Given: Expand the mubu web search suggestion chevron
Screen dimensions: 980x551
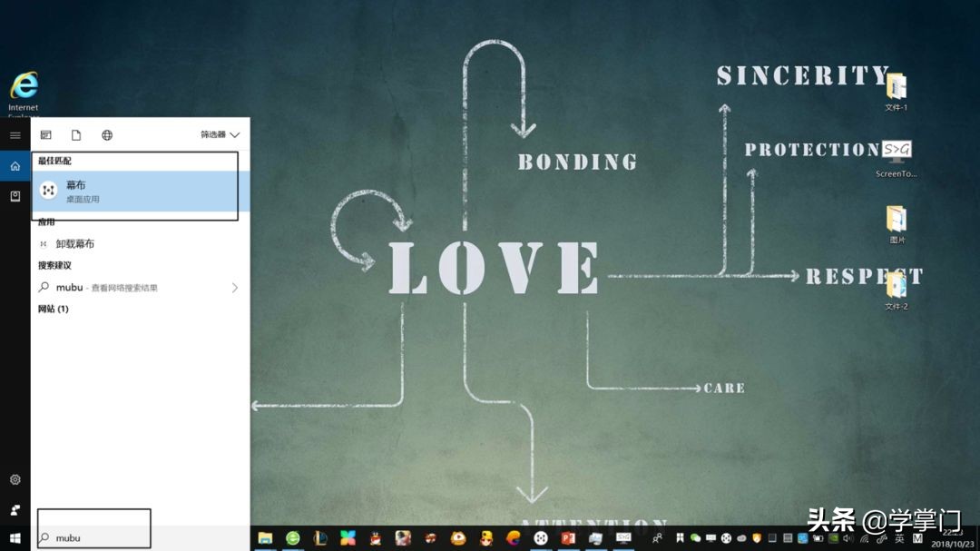Looking at the screenshot, I should [x=235, y=287].
